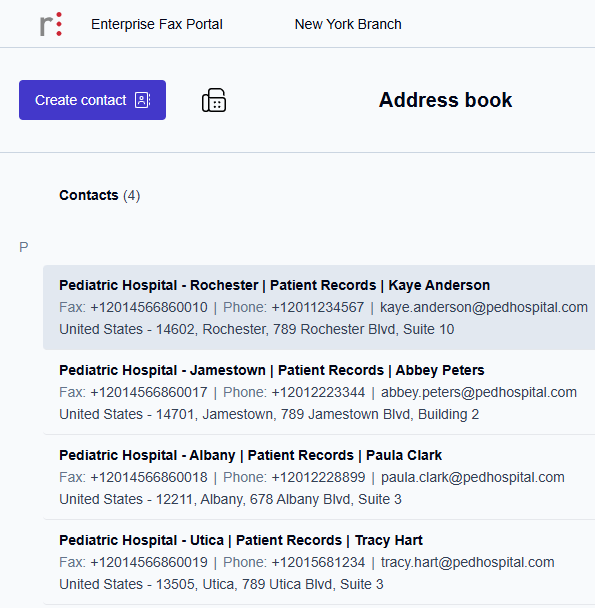Click Rochester fax number +12014566860010

(149, 307)
